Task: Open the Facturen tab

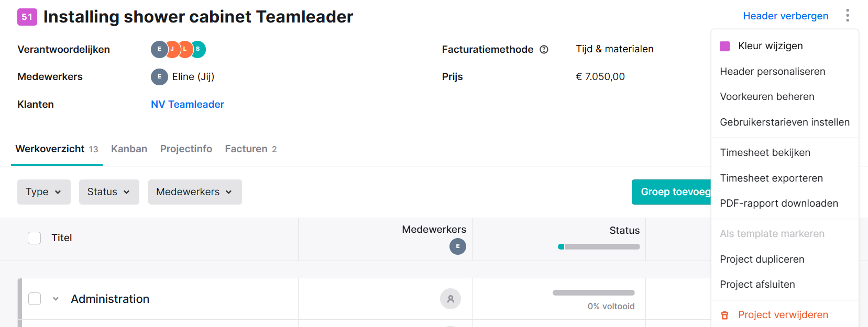Action: [251, 149]
